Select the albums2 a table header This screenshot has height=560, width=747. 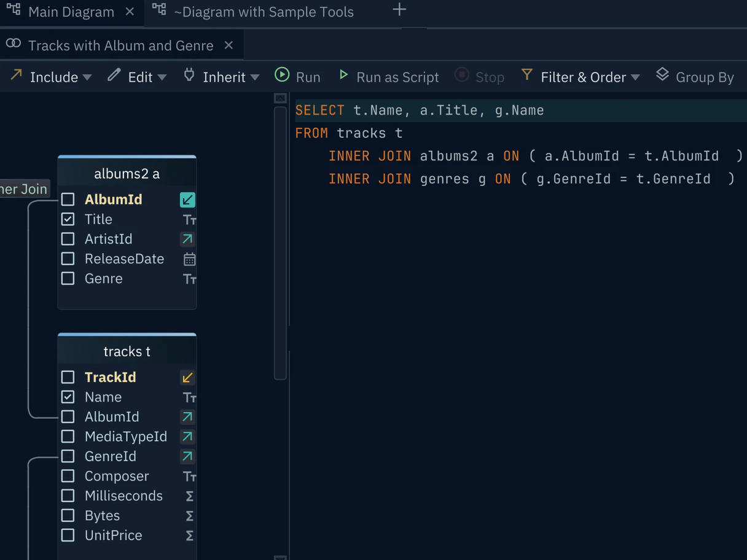127,174
